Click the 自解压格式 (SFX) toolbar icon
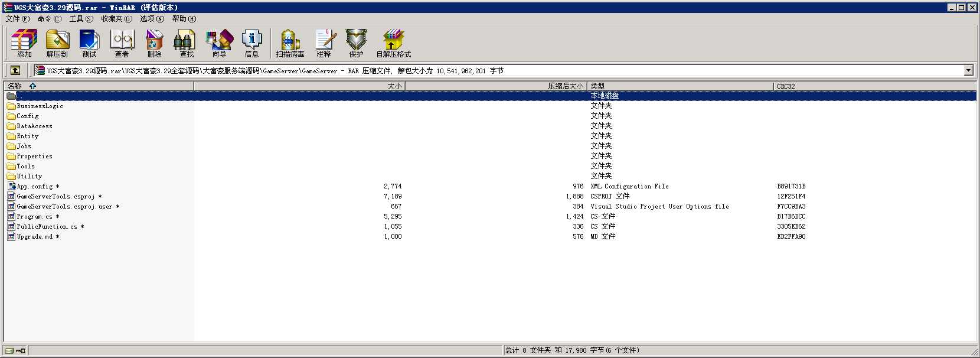Viewport: 980px width, 358px height. (x=393, y=43)
